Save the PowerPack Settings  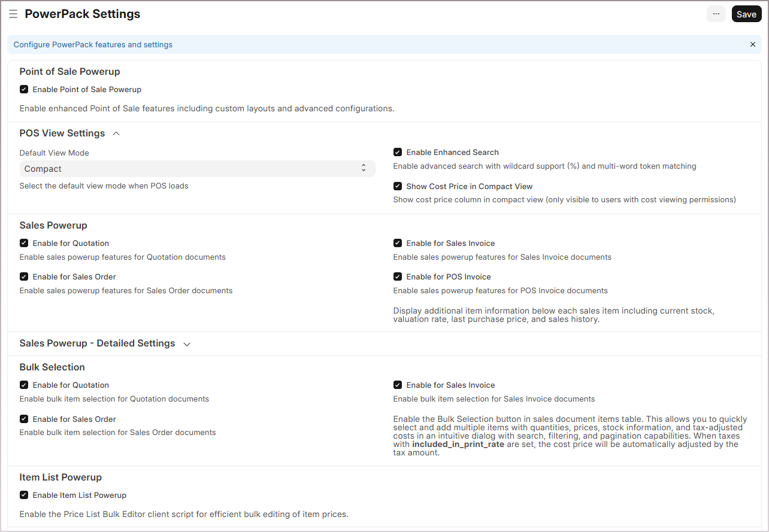(x=746, y=14)
